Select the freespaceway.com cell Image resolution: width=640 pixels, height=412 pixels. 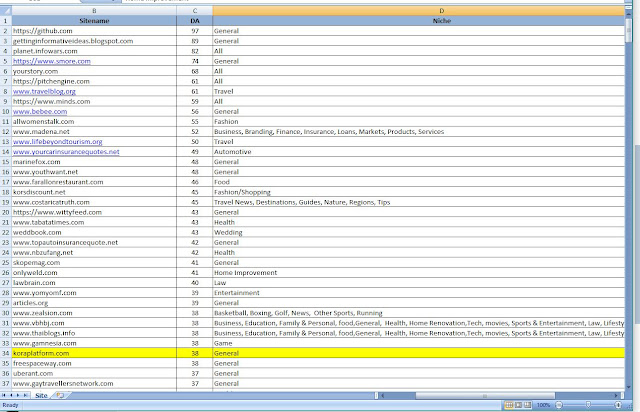[x=94, y=363]
